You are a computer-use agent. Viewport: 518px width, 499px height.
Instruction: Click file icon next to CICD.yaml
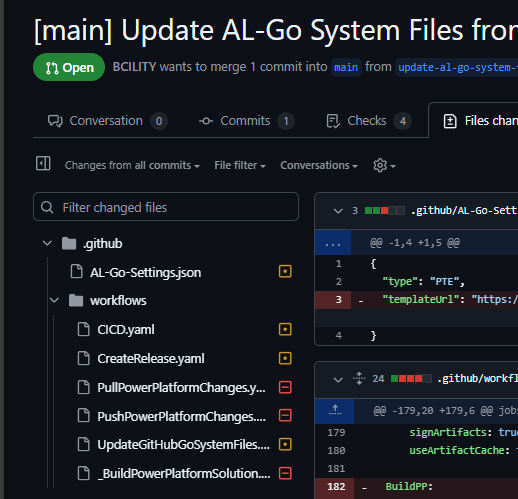click(x=83, y=329)
